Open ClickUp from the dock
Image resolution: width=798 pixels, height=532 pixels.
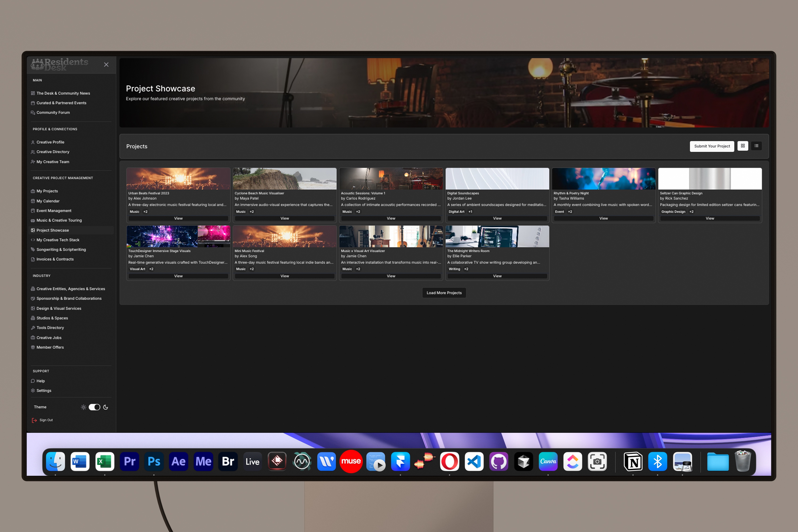click(x=573, y=461)
